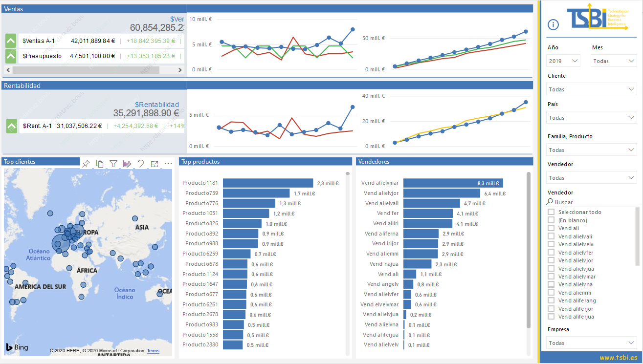Expand the Empresa dropdown
643x364 pixels.
tap(591, 343)
